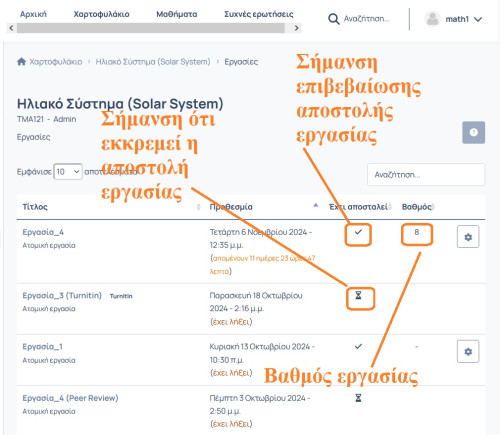Click the math1 user avatar
The image size is (500, 435).
click(433, 19)
